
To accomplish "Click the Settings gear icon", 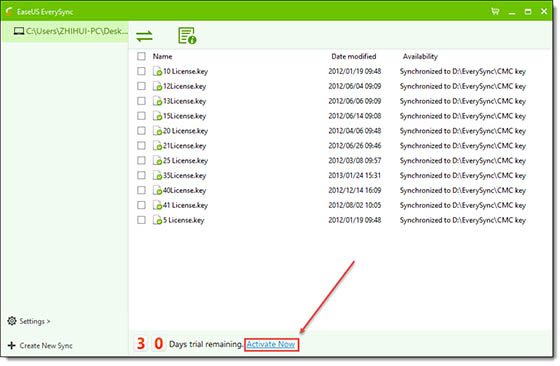I will [x=12, y=321].
